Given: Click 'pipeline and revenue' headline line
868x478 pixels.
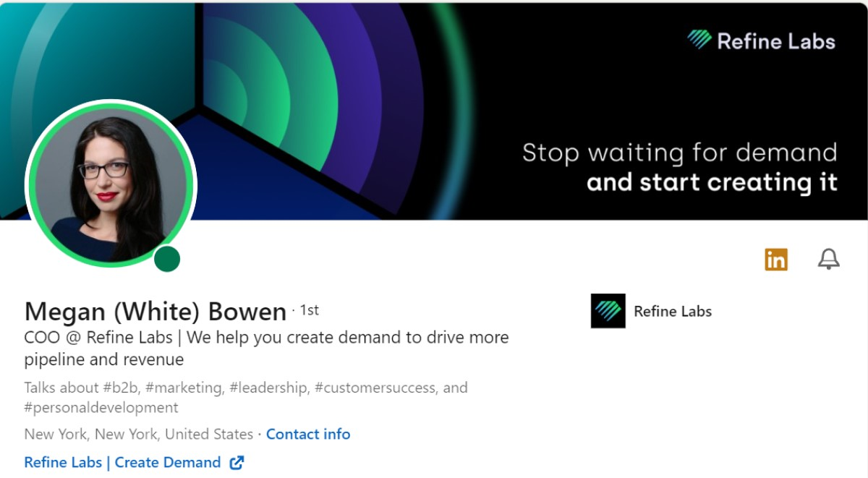Looking at the screenshot, I should pyautogui.click(x=104, y=360).
